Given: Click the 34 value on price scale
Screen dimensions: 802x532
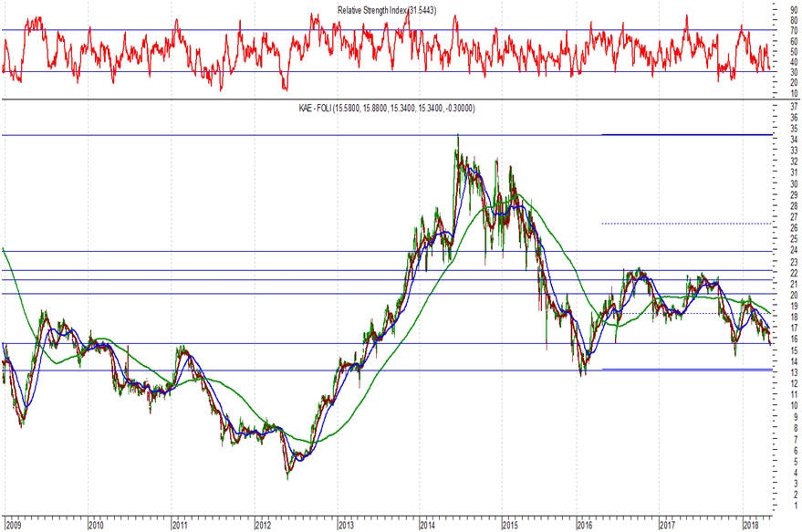Looking at the screenshot, I should 794,140.
